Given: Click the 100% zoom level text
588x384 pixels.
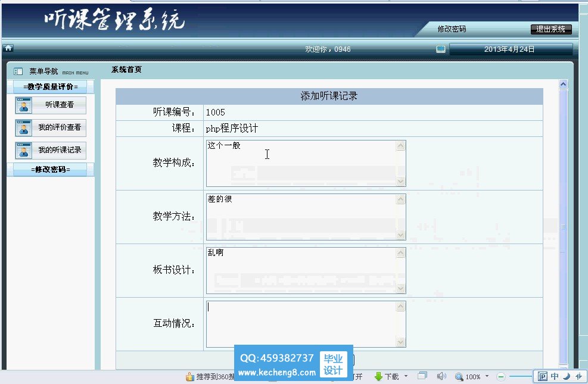Looking at the screenshot, I should [x=473, y=377].
